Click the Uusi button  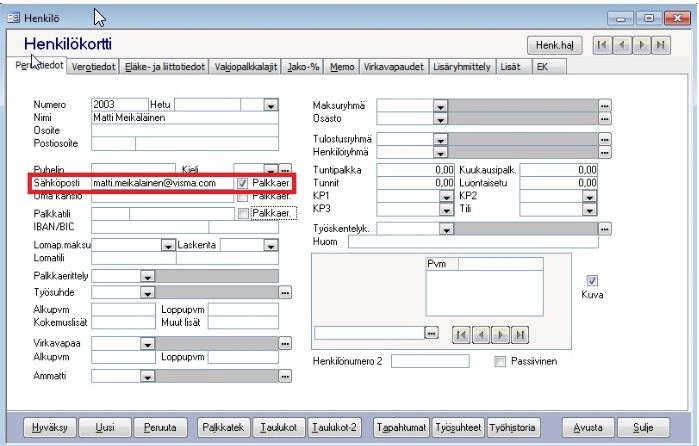point(105,428)
